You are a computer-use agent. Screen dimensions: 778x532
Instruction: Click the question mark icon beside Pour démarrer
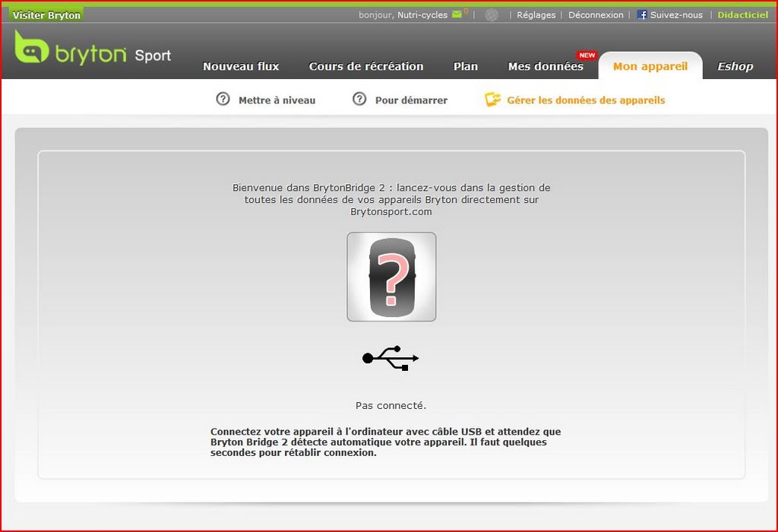[x=359, y=99]
